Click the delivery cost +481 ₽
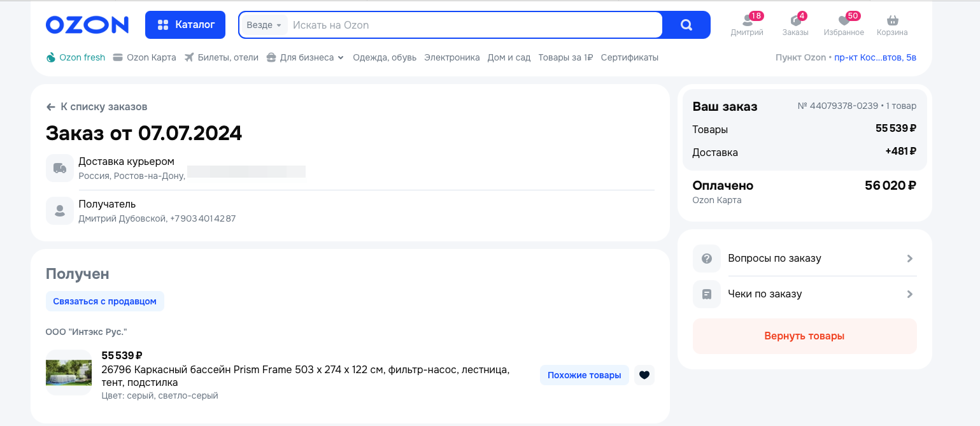Screen dimensions: 980x426 point(900,152)
